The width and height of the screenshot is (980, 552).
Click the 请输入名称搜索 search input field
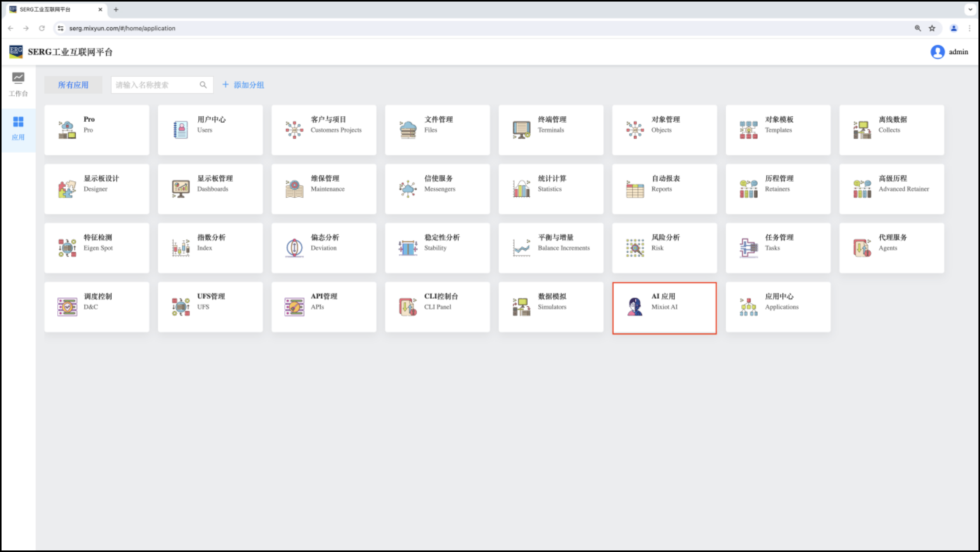click(155, 85)
